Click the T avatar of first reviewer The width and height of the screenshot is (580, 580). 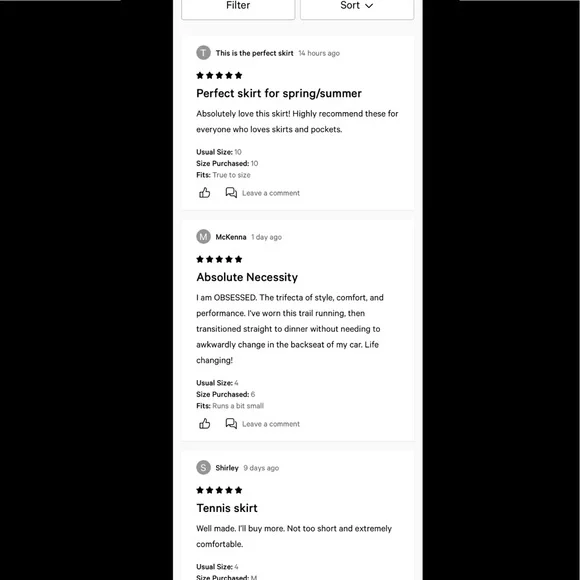point(203,53)
